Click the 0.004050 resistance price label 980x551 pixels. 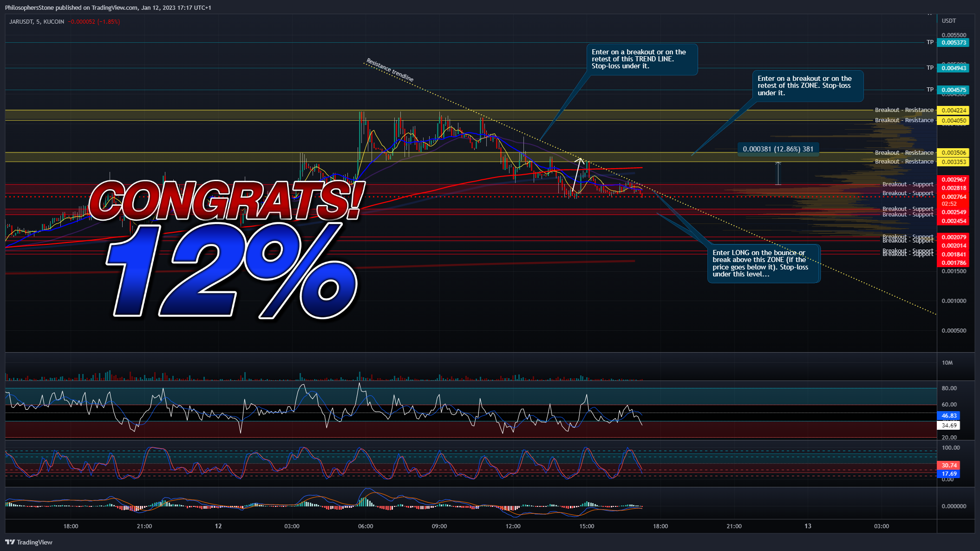(x=953, y=121)
